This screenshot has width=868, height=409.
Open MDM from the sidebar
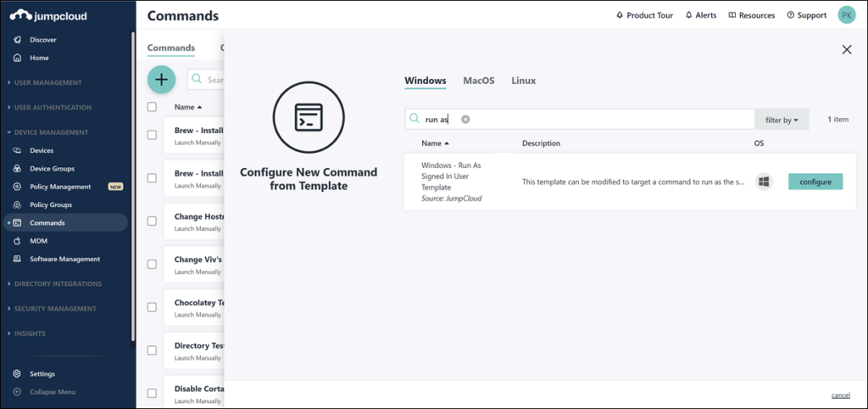click(38, 241)
